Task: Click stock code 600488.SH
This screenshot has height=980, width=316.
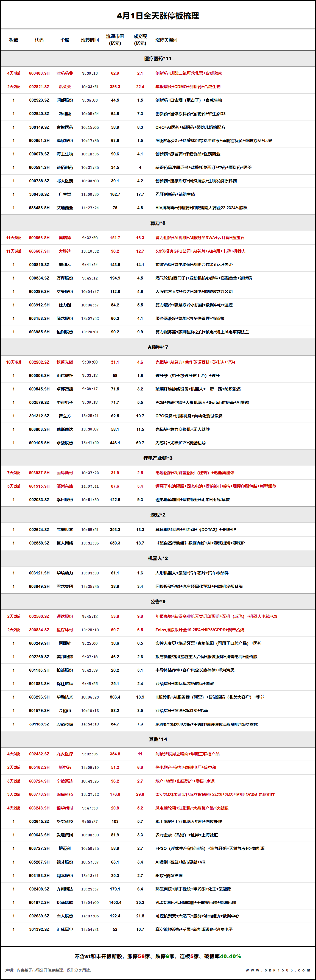Action: coord(39,73)
